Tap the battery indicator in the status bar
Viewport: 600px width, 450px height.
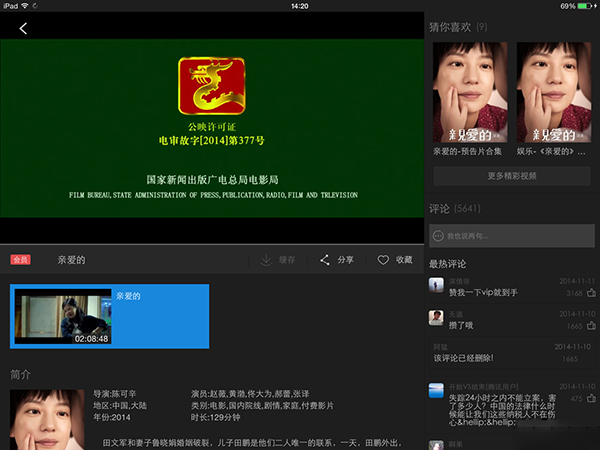tap(585, 6)
